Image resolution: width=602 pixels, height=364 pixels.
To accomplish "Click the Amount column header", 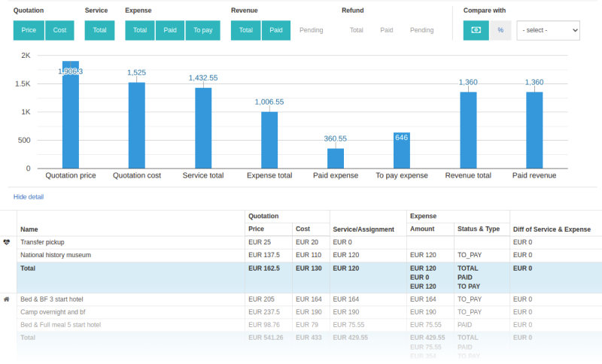I will pos(422,229).
